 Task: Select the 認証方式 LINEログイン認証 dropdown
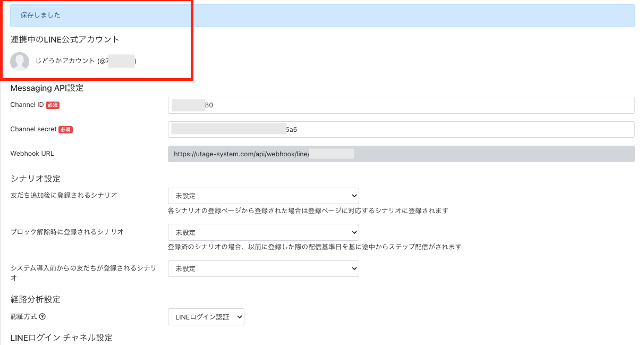(206, 317)
